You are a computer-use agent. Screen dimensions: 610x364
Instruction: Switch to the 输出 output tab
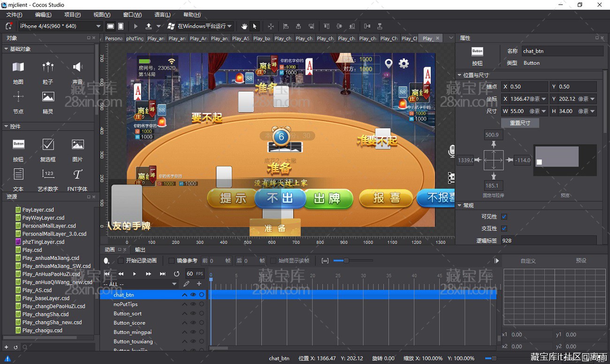click(x=140, y=250)
